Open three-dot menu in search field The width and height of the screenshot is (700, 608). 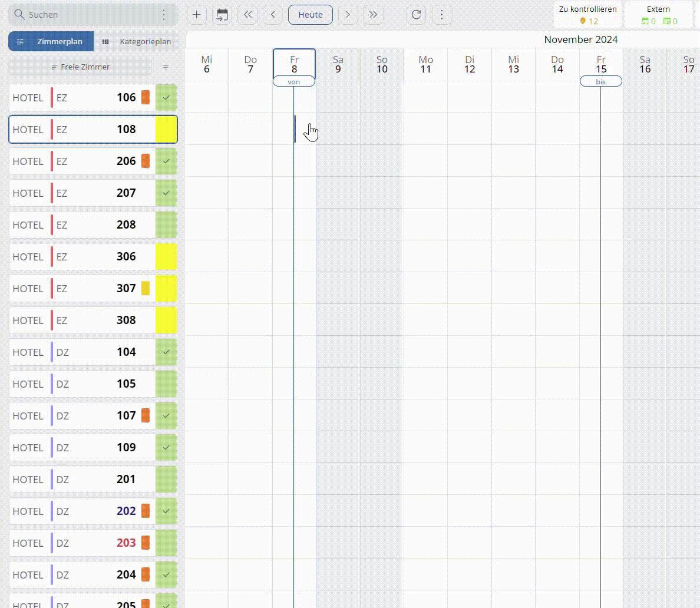tap(164, 15)
